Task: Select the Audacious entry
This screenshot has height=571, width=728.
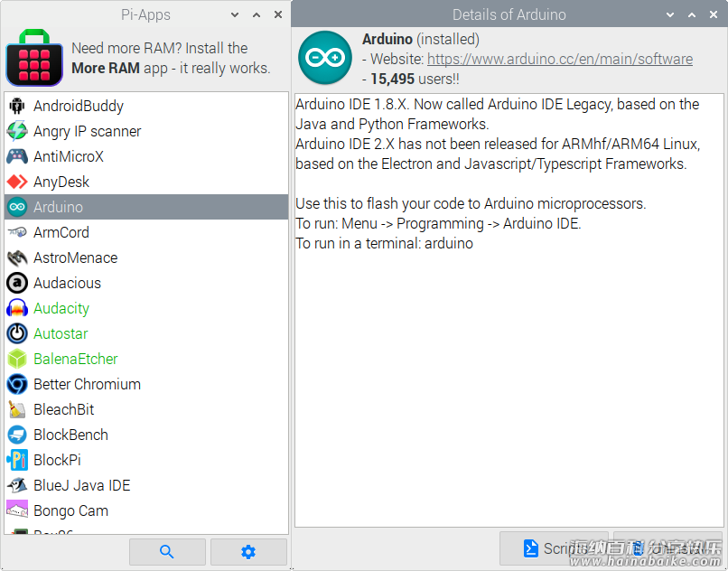Action: [146, 283]
